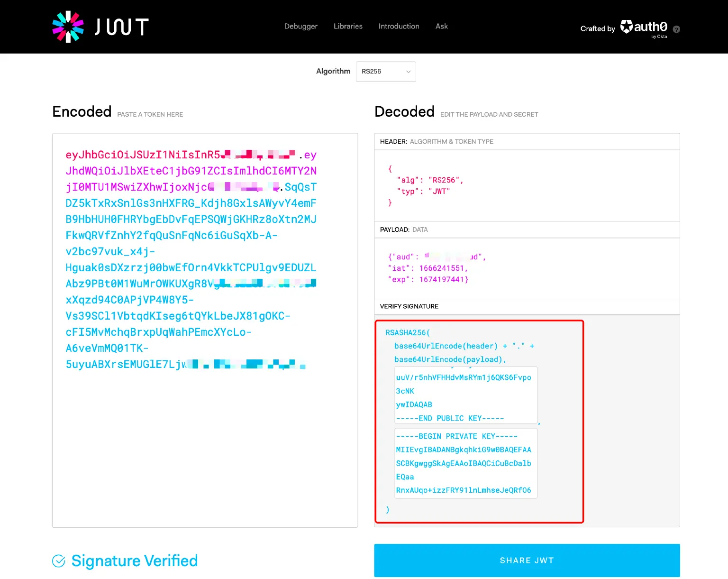The image size is (728, 579).
Task: Collapse the VERIFY SIGNATURE section header
Action: pos(409,306)
